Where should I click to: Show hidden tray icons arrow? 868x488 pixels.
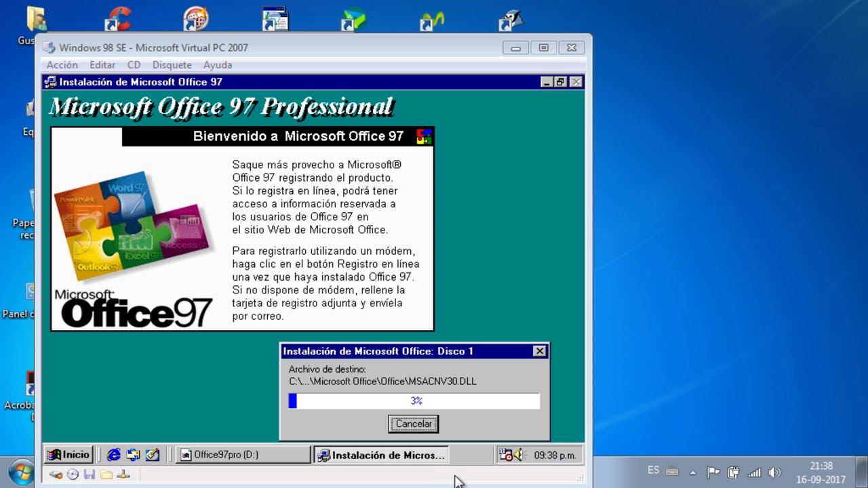tap(693, 472)
